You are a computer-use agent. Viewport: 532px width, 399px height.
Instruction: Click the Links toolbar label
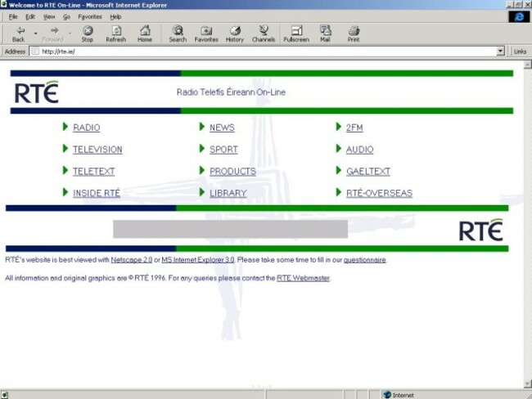[520, 52]
